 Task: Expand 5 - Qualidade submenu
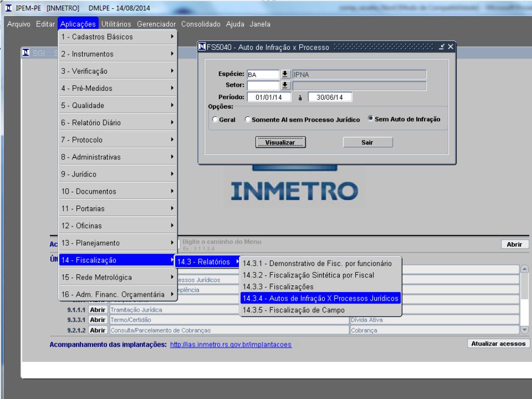(x=118, y=105)
